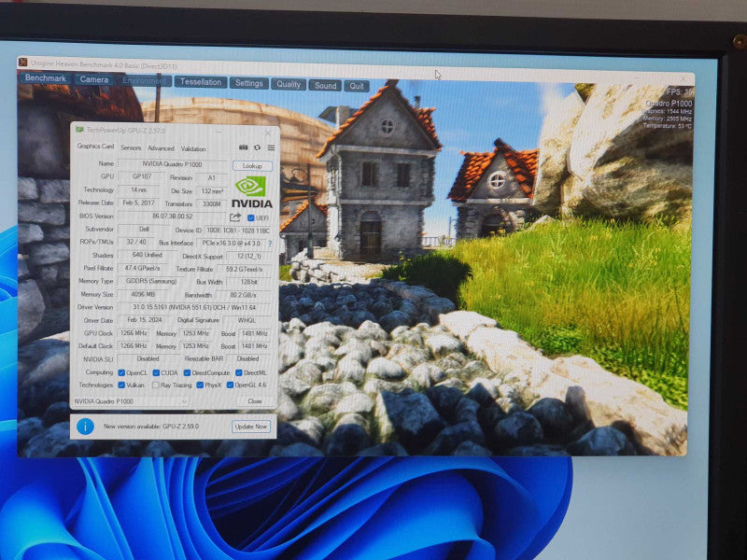
Task: Click the Bus Interface question mark
Action: [270, 244]
